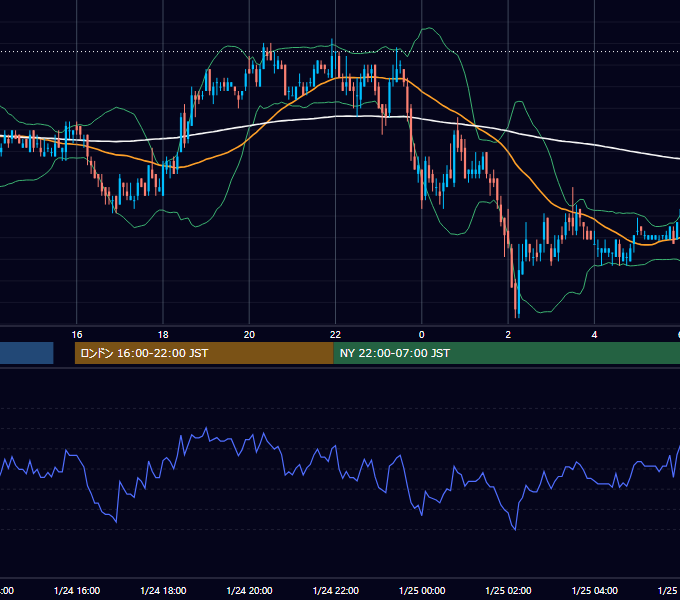Click the 18 hour label on price chart
The image size is (680, 600).
point(163,335)
